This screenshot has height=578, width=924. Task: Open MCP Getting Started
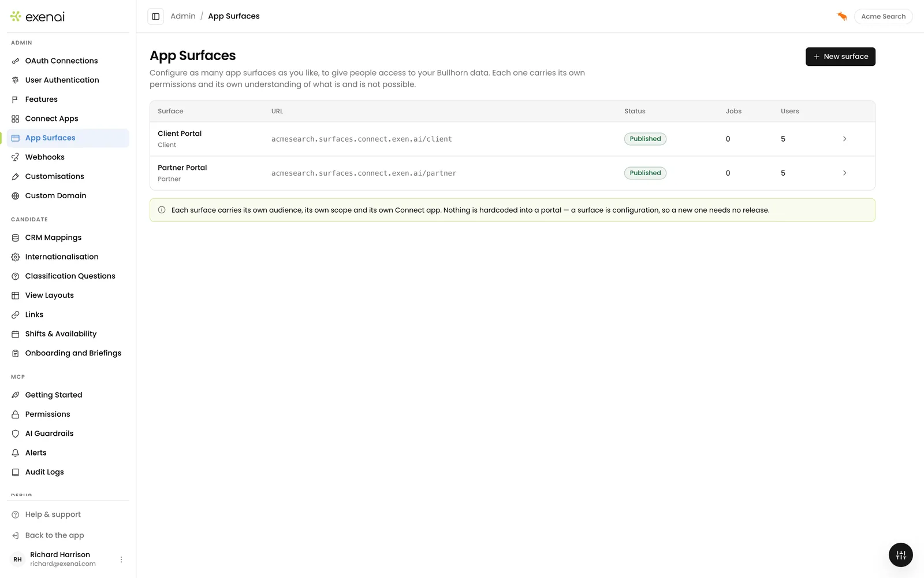click(68, 395)
